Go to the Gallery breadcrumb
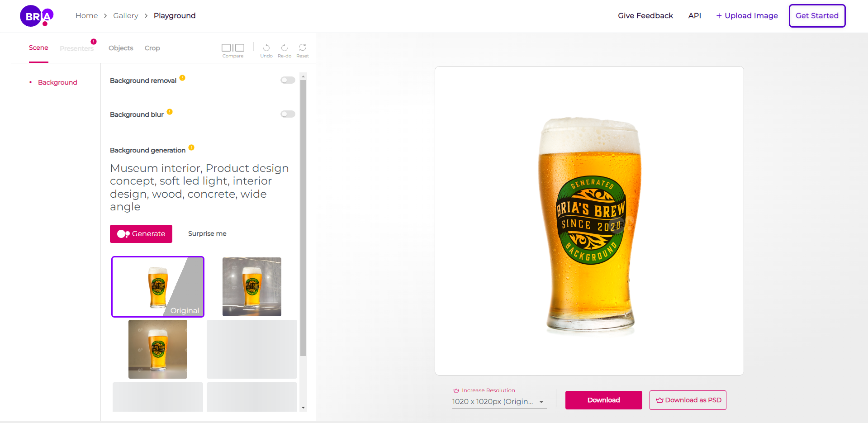The image size is (868, 423). coord(126,16)
